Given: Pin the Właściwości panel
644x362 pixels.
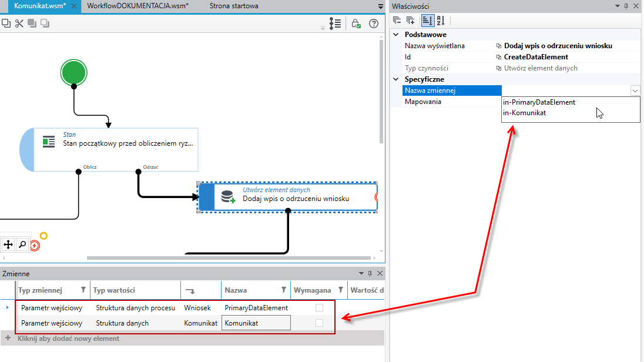Looking at the screenshot, I should click(x=626, y=6).
